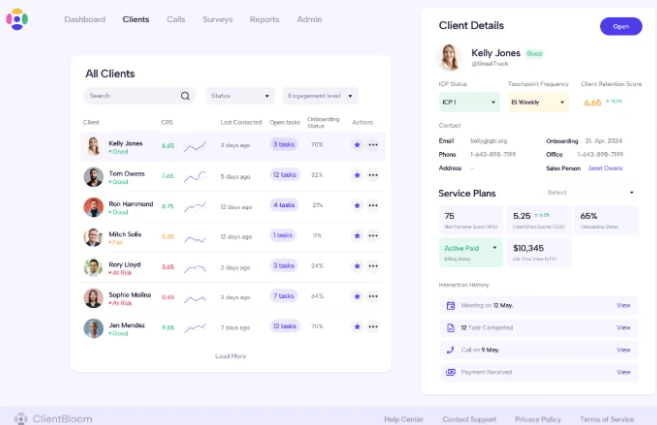Open the 1 tasks badge for Mitch Solis
This screenshot has height=425, width=657.
pyautogui.click(x=282, y=235)
